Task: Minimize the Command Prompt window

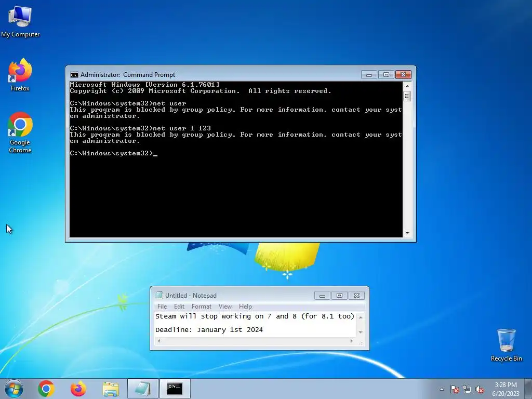Action: 369,75
